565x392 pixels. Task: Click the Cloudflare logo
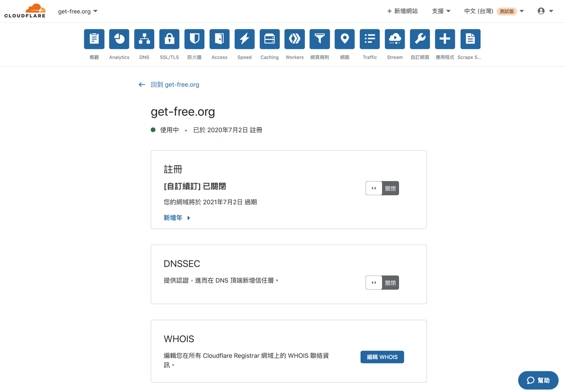(25, 11)
